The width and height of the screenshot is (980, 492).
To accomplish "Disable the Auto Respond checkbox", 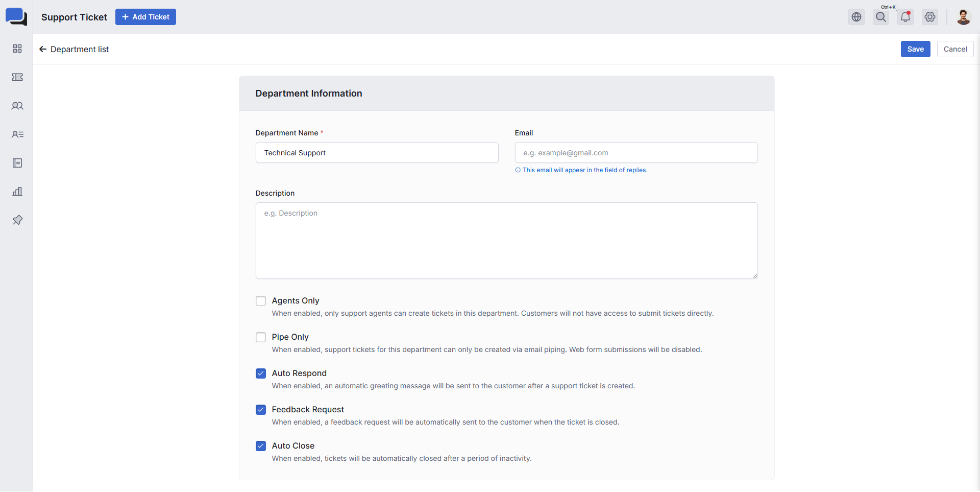I will pos(261,373).
